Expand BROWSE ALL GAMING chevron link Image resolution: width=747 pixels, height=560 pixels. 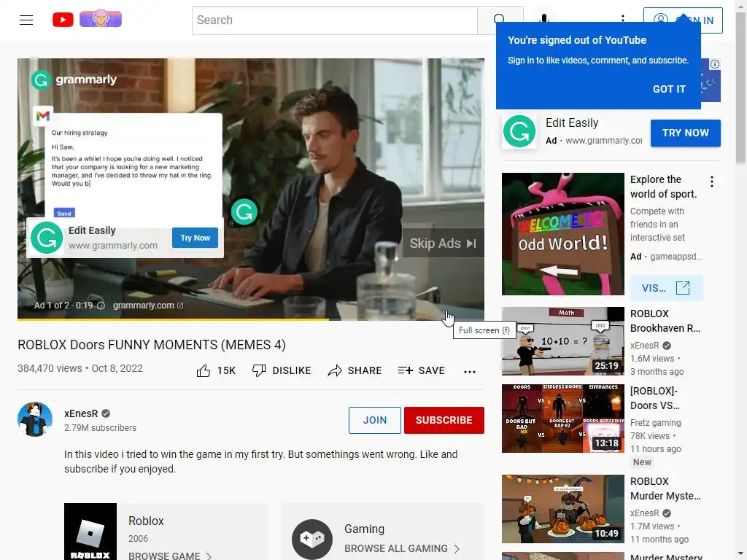click(402, 548)
